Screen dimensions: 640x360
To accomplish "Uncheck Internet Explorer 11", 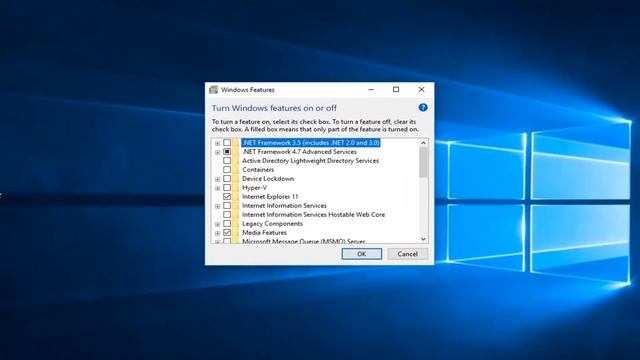I will (227, 197).
